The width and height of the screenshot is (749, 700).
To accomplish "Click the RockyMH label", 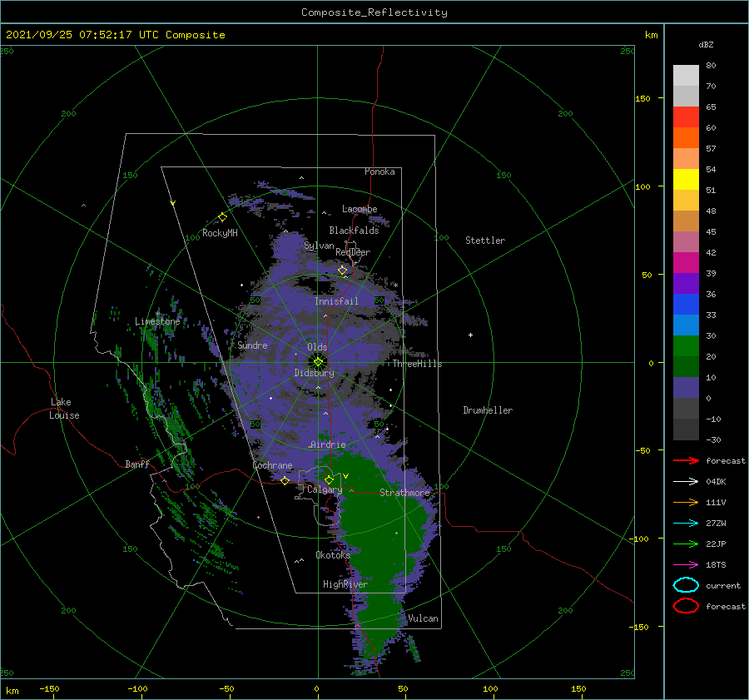I will [220, 233].
